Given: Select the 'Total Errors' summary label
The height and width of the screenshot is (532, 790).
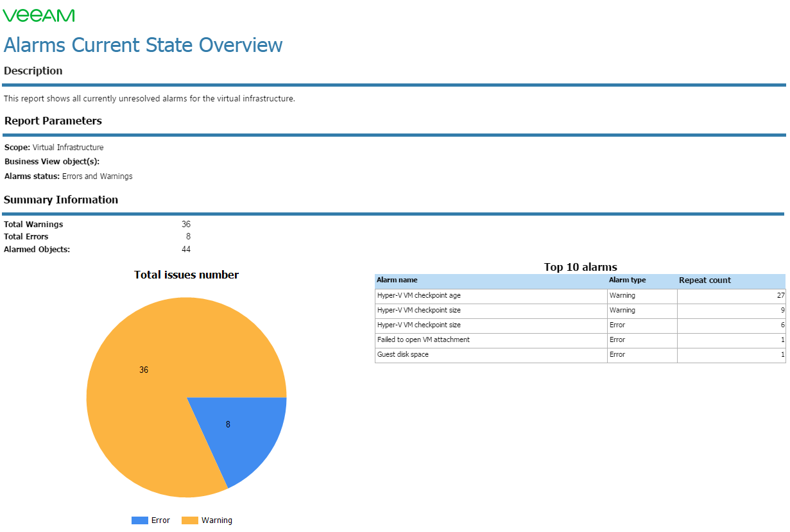Looking at the screenshot, I should [x=26, y=237].
